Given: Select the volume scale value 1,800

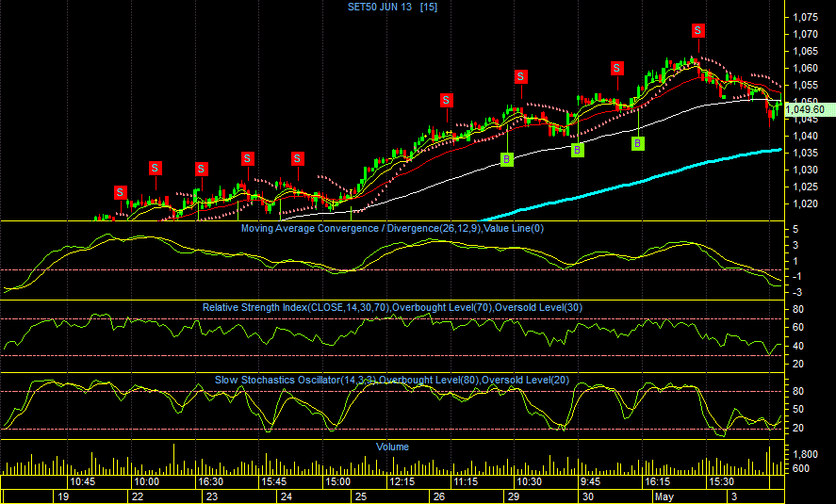Looking at the screenshot, I should point(805,454).
